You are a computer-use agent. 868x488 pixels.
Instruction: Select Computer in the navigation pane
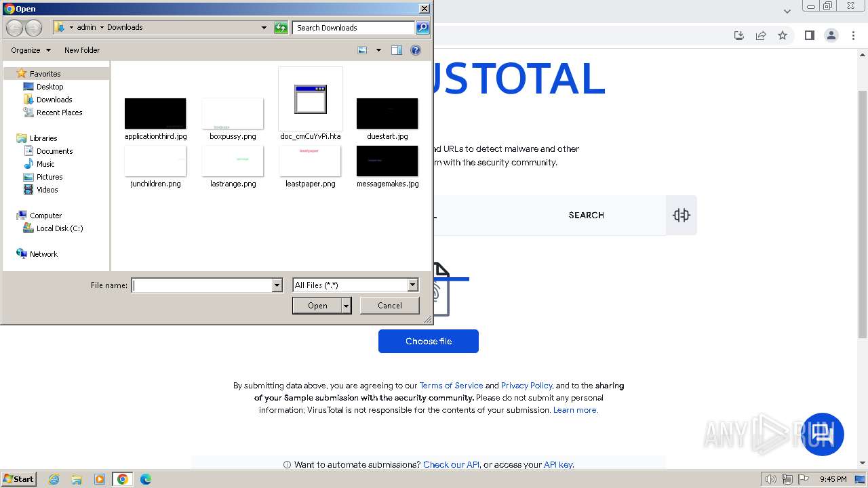(45, 216)
